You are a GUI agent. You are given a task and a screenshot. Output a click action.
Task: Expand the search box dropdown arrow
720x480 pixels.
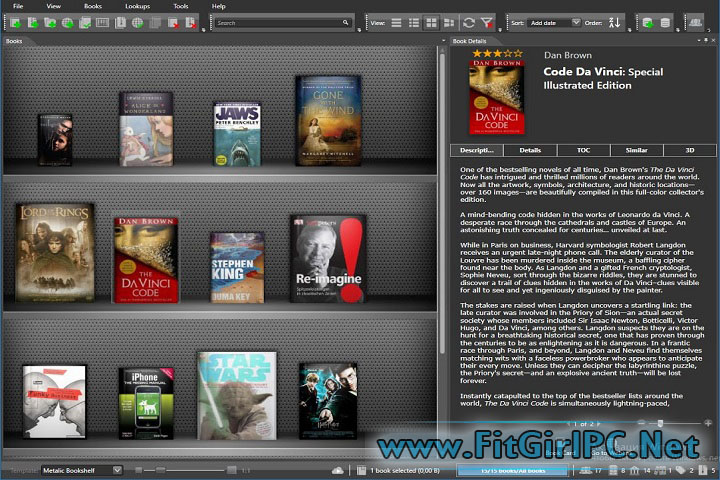coord(346,22)
